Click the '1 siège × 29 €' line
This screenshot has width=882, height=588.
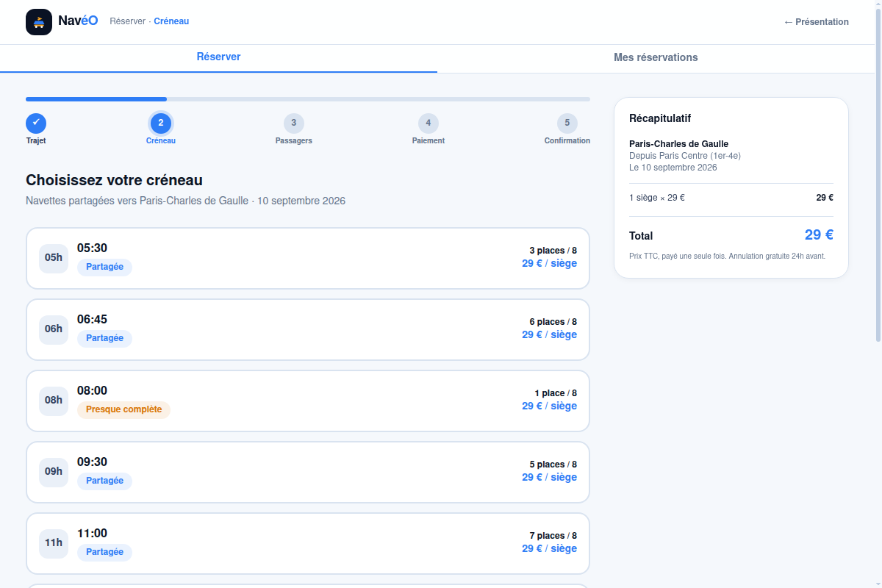tap(731, 198)
